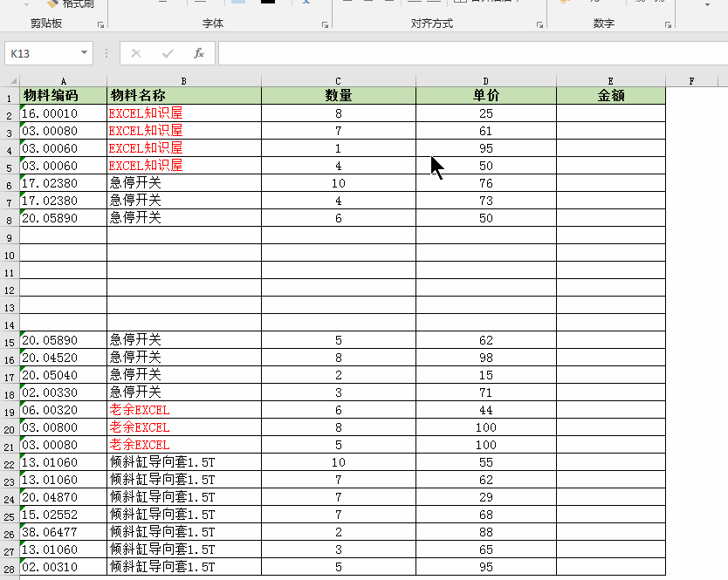Select unit price 100 in row 20

click(485, 427)
